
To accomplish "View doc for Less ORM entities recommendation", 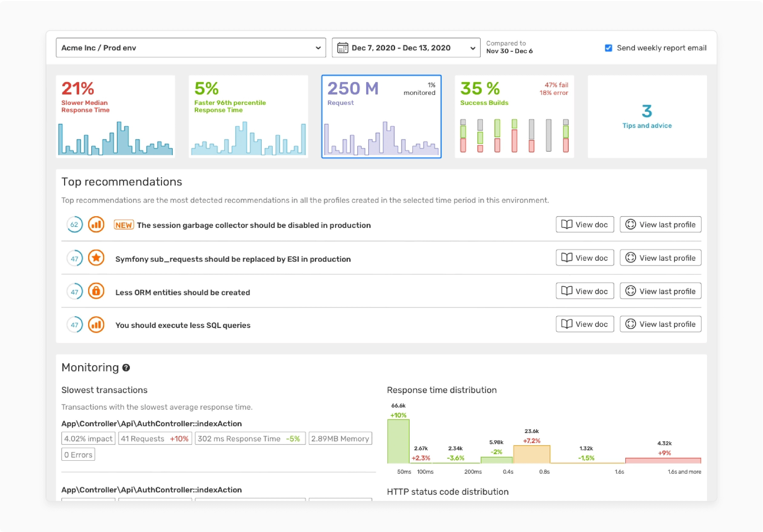I will 585,291.
